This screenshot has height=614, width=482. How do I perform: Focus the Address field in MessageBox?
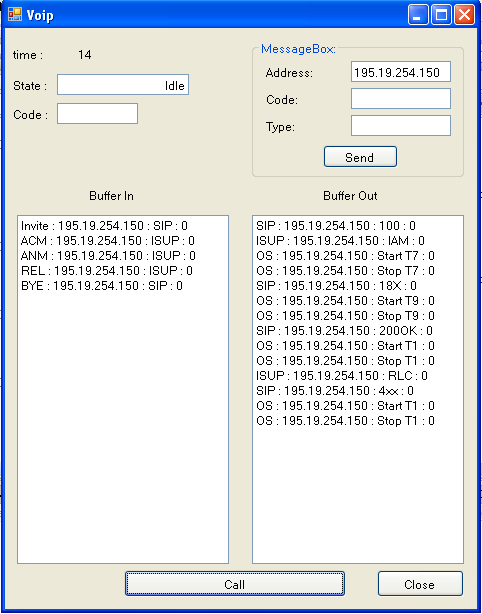[401, 72]
